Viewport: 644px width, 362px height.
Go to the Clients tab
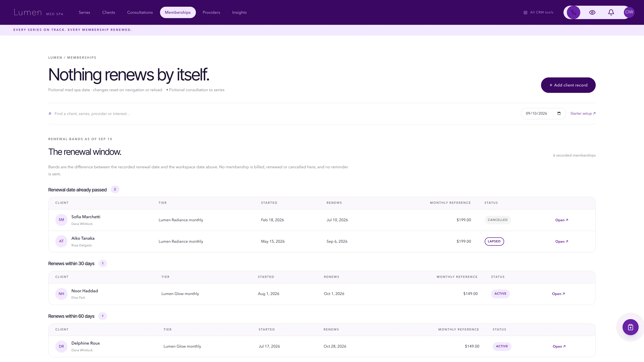[x=109, y=12]
